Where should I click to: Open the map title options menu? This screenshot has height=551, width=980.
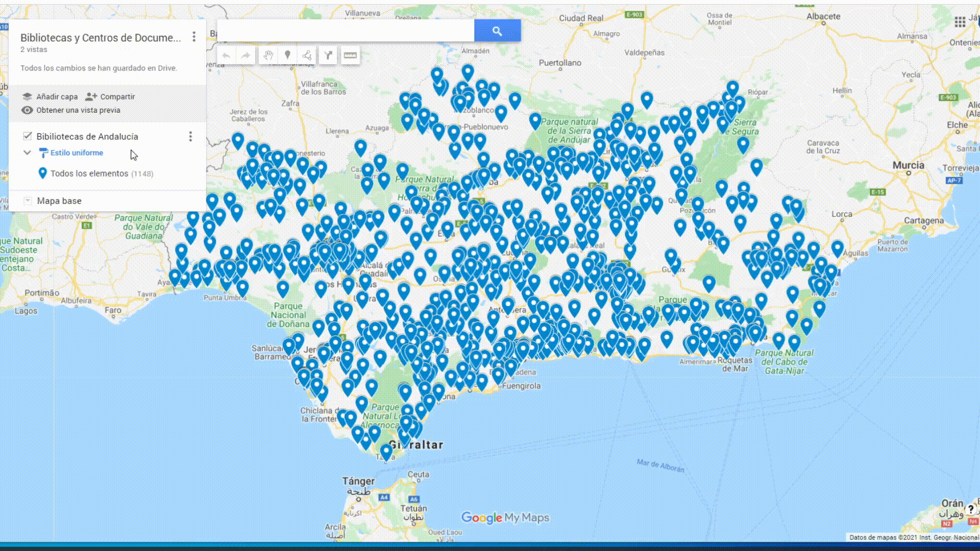(193, 37)
